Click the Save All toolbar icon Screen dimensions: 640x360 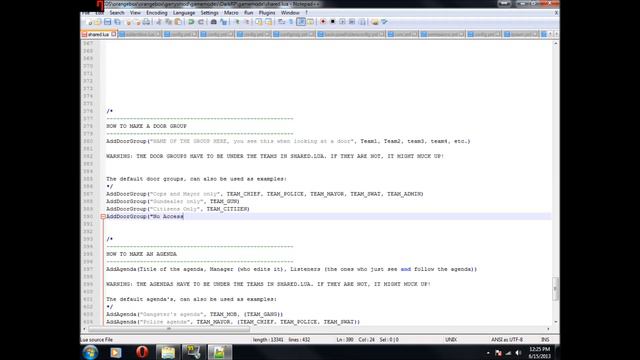(x=117, y=22)
